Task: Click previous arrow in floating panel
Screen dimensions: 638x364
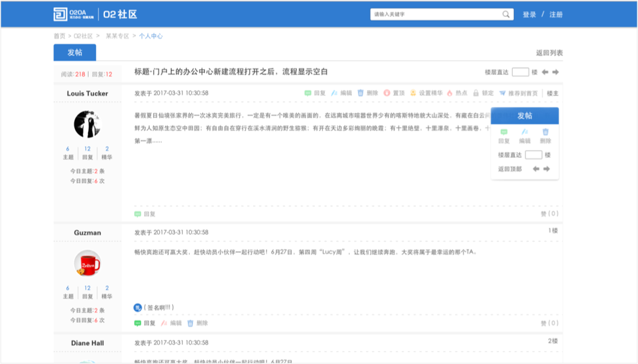Action: [536, 169]
